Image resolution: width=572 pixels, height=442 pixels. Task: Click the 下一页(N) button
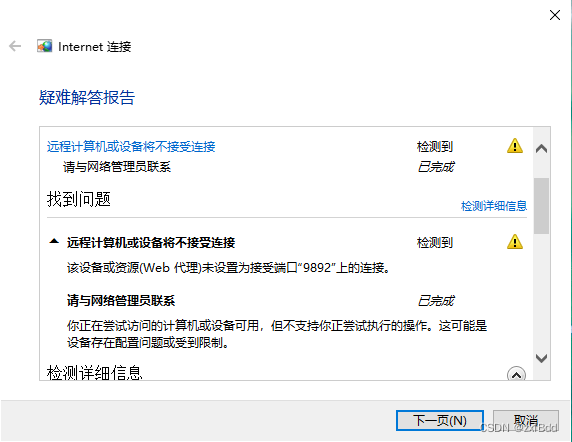(440, 420)
